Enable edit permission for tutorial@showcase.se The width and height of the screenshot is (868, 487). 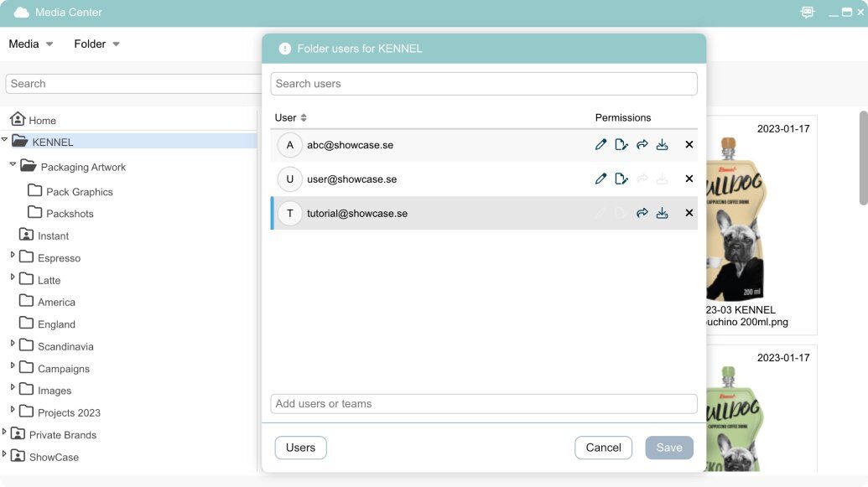point(600,213)
